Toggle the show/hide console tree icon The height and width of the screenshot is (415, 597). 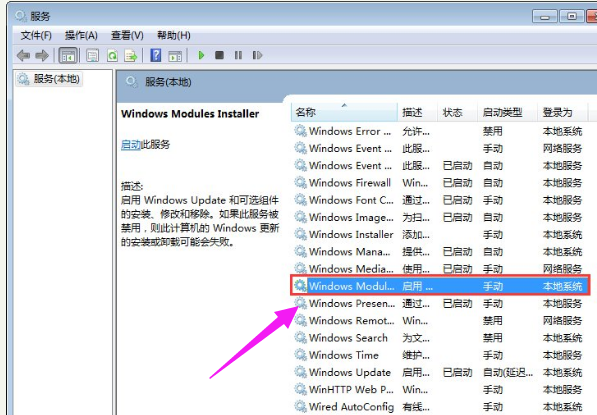click(68, 56)
